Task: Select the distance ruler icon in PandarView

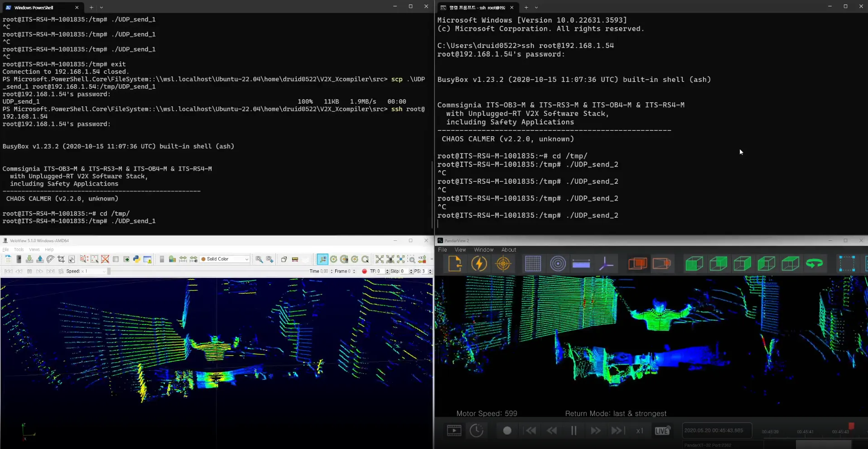Action: (x=581, y=263)
